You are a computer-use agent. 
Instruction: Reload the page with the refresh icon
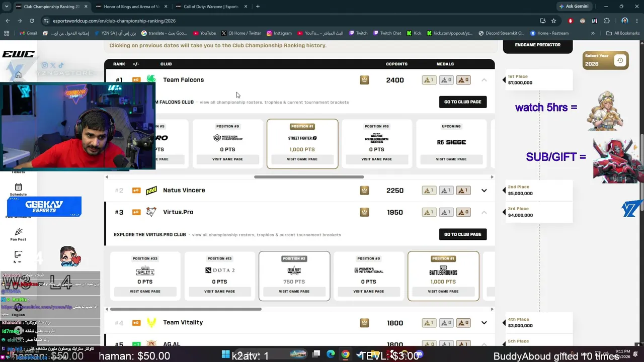32,21
